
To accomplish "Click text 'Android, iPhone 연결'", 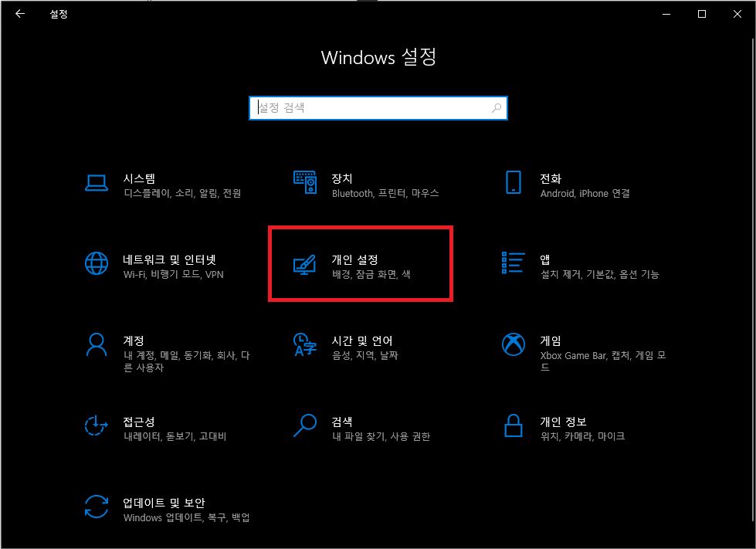I will click(585, 193).
